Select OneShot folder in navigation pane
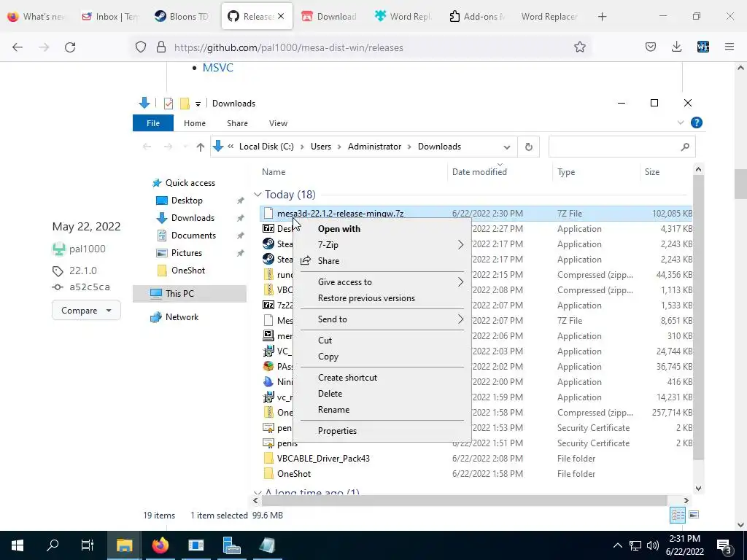 (x=188, y=271)
